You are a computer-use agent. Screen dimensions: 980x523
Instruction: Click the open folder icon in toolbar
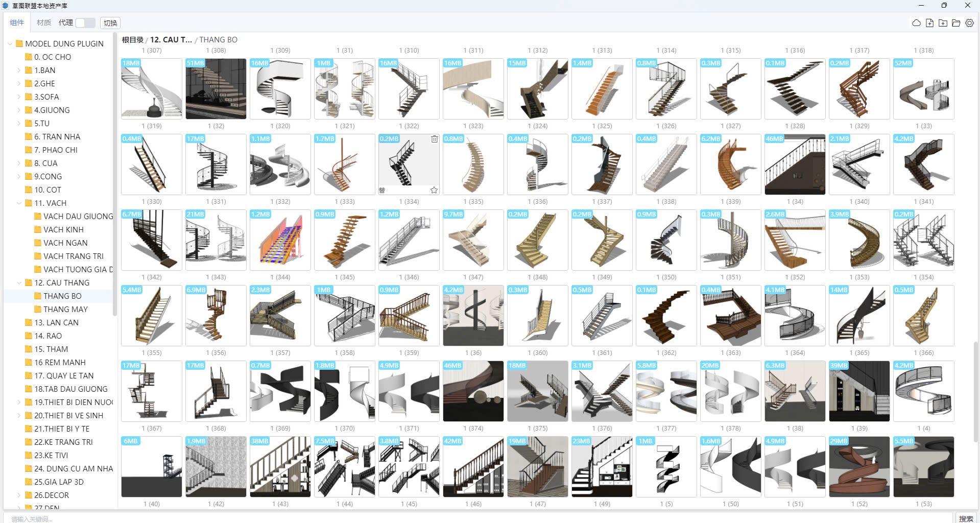[x=956, y=23]
